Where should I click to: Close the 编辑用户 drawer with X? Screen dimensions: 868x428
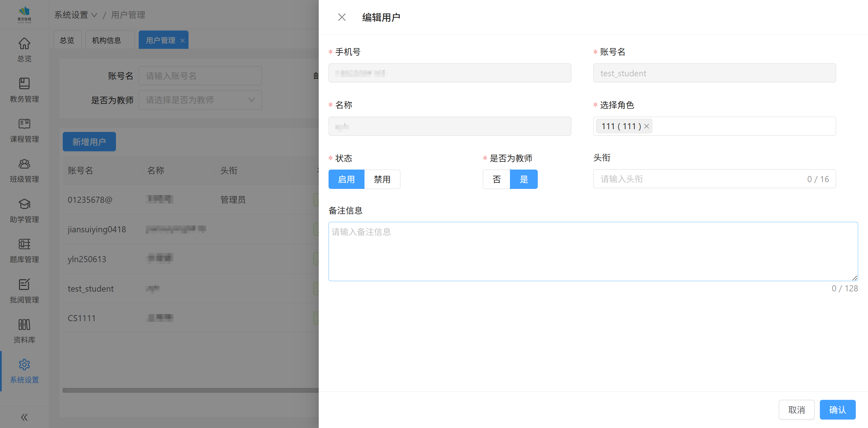coord(342,17)
